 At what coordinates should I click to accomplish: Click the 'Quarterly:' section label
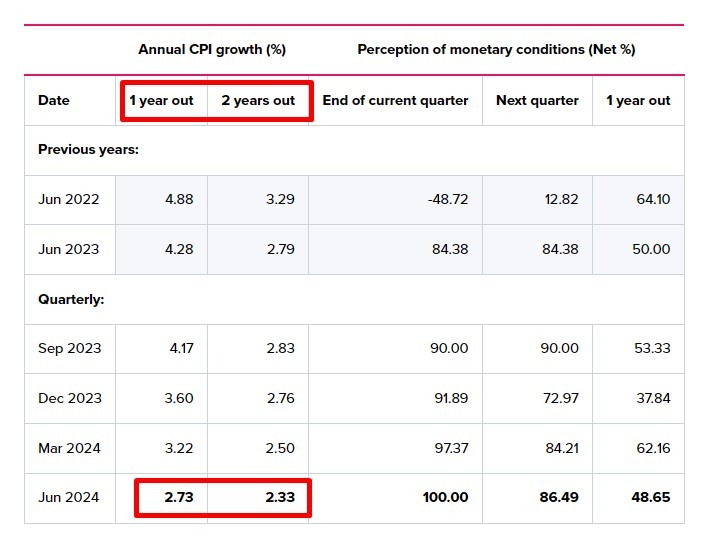tap(71, 299)
